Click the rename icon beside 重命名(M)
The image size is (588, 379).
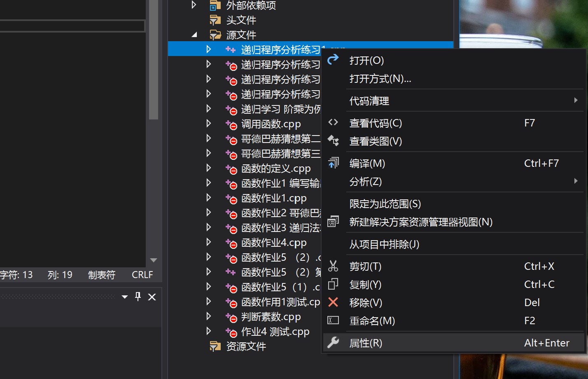(x=333, y=320)
